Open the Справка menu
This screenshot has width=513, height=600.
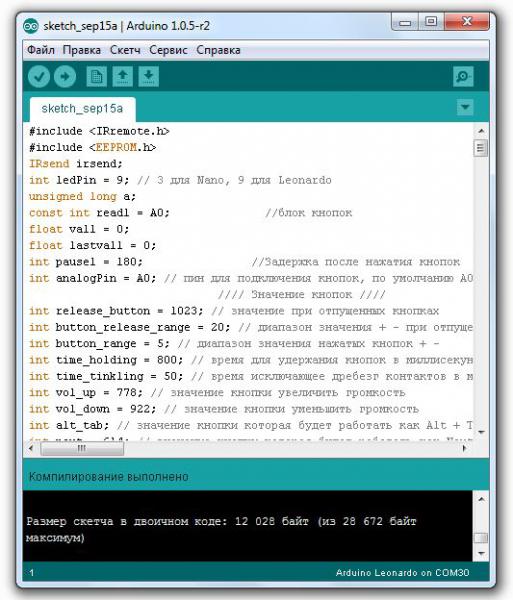pyautogui.click(x=218, y=50)
